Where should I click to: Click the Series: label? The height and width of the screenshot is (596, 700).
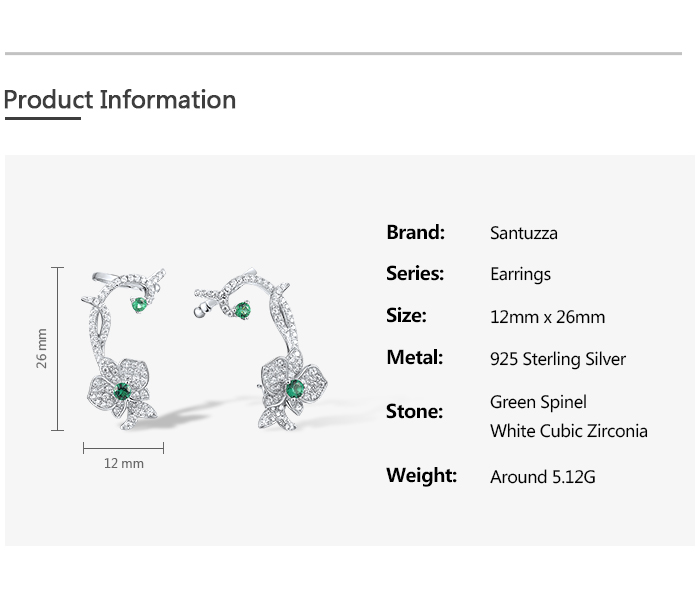coord(415,273)
